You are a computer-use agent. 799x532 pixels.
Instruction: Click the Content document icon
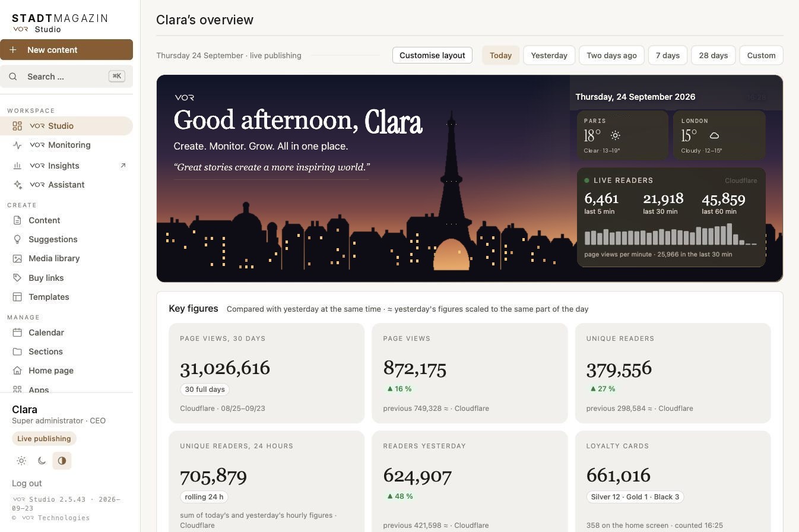(17, 220)
